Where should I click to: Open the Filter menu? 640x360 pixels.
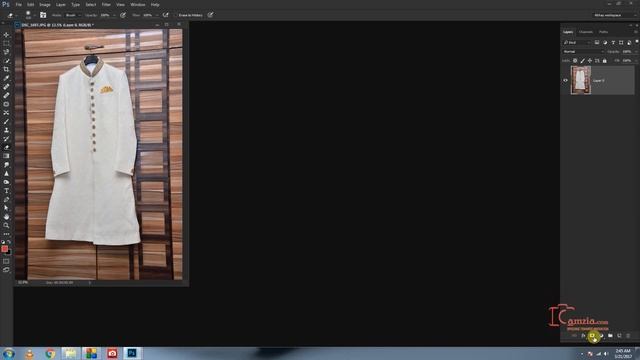(x=106, y=4)
